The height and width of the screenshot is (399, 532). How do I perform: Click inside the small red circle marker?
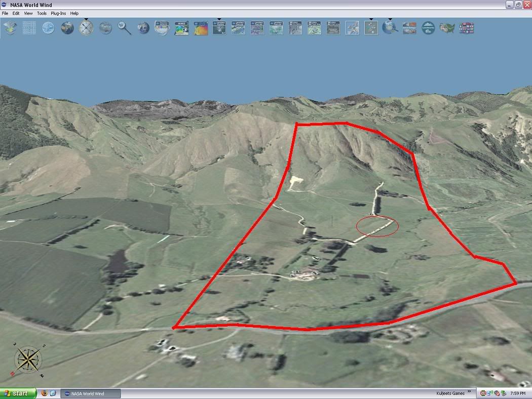[377, 226]
